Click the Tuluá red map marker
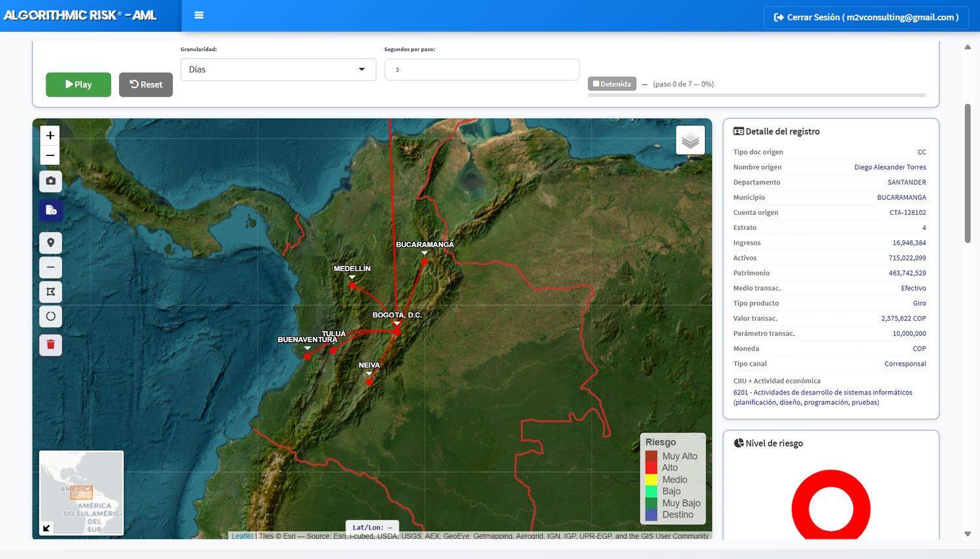 click(333, 351)
